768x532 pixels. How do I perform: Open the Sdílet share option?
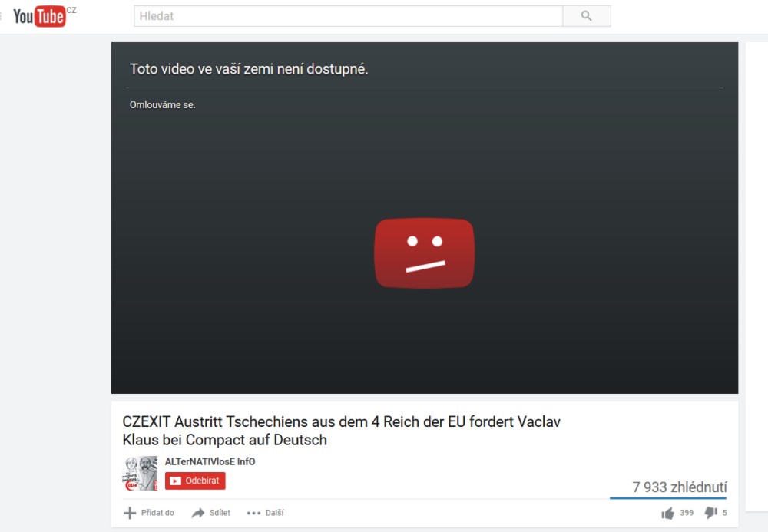(x=220, y=513)
